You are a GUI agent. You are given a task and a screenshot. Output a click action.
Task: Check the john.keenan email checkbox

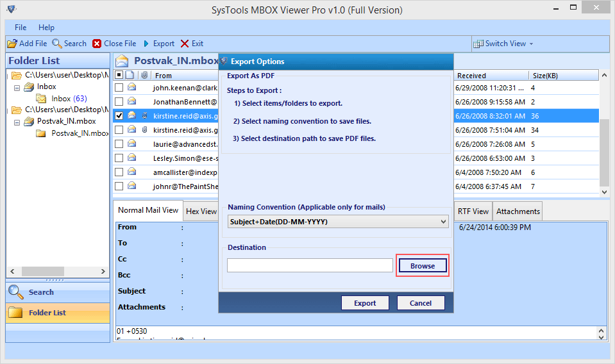pyautogui.click(x=119, y=87)
